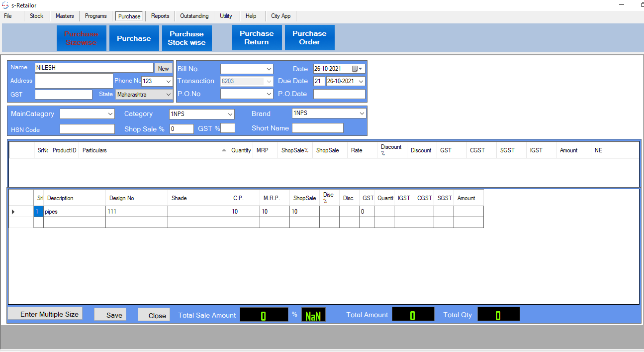Click the Enter Multiple Size button
The height and width of the screenshot is (352, 644).
[x=45, y=314]
